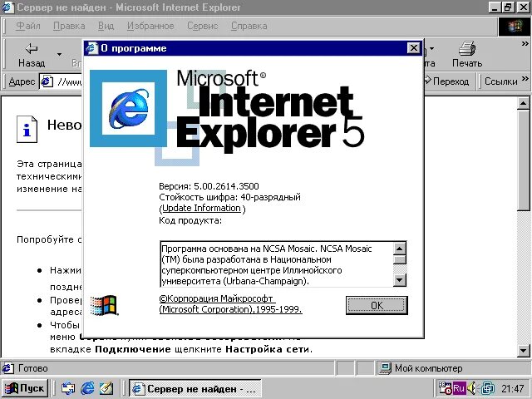Launch Internet Explorer from quick launch
Screen dimensions: 532x399
pyautogui.click(x=87, y=388)
